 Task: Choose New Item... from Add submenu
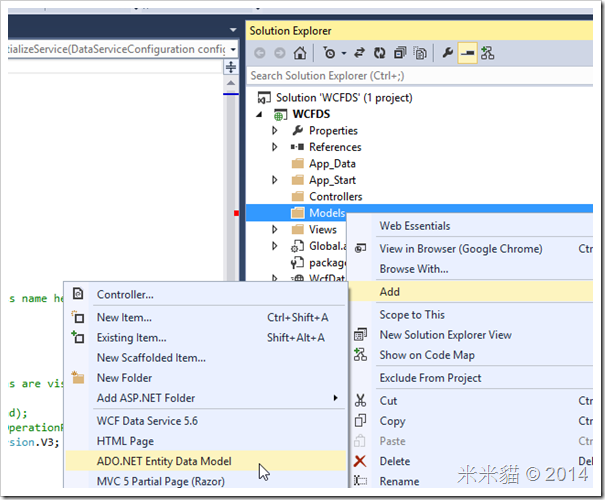pos(124,318)
